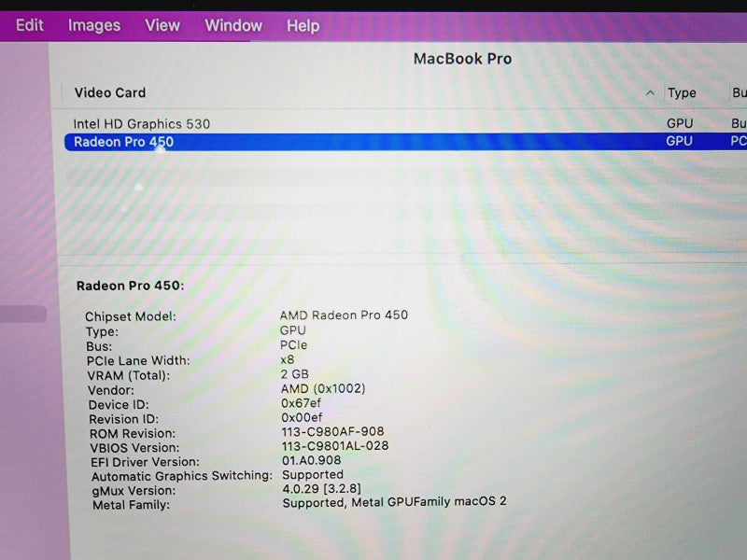Click the highlighted item in the left sidebar

click(x=23, y=315)
